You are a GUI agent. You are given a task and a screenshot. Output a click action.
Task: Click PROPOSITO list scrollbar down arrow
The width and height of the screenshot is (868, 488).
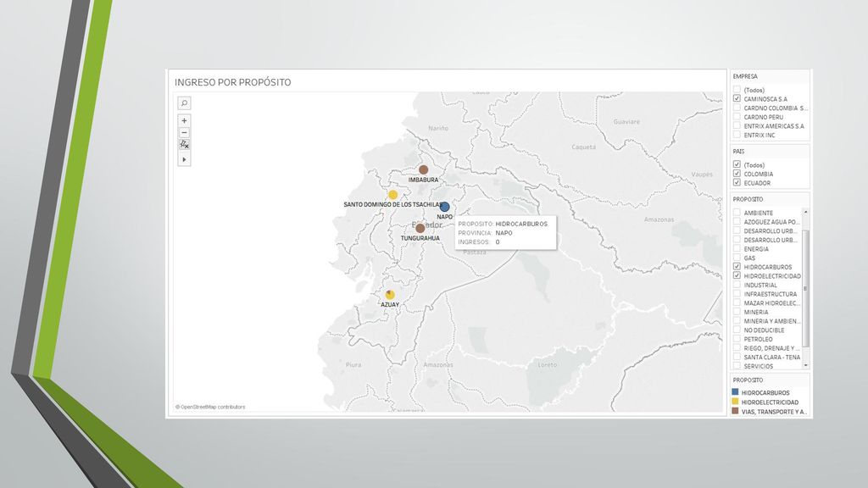pyautogui.click(x=805, y=366)
